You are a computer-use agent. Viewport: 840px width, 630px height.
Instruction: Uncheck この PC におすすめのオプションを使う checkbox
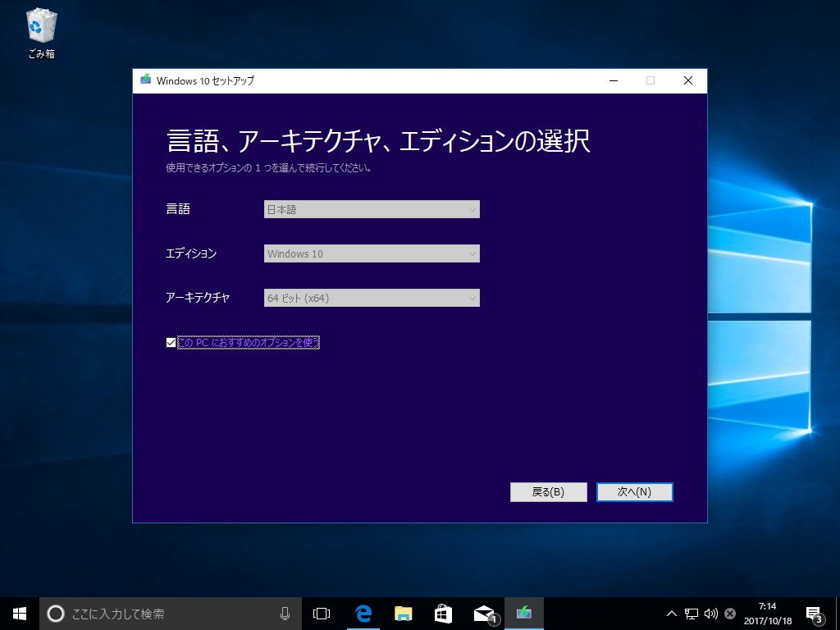[x=171, y=342]
